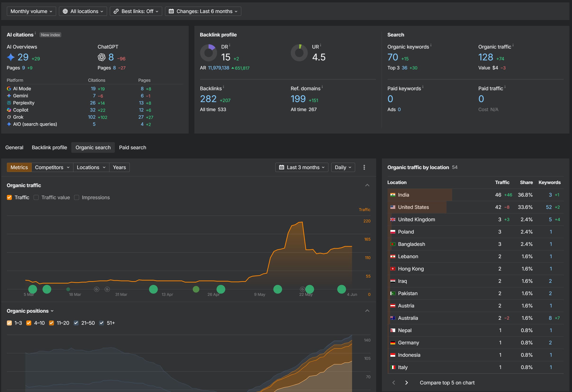The image size is (572, 392).
Task: Click the Paid traffic info icon
Action: (505, 87)
